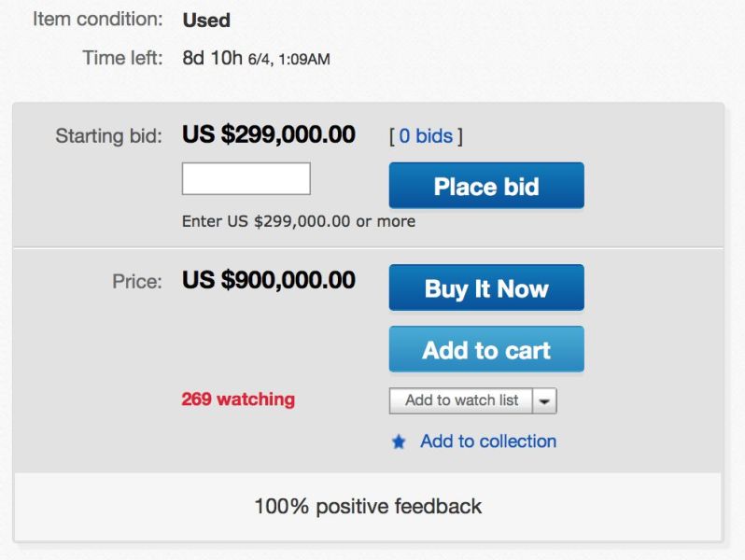This screenshot has height=560, width=745.
Task: Click the 100% positive feedback text
Action: point(368,507)
